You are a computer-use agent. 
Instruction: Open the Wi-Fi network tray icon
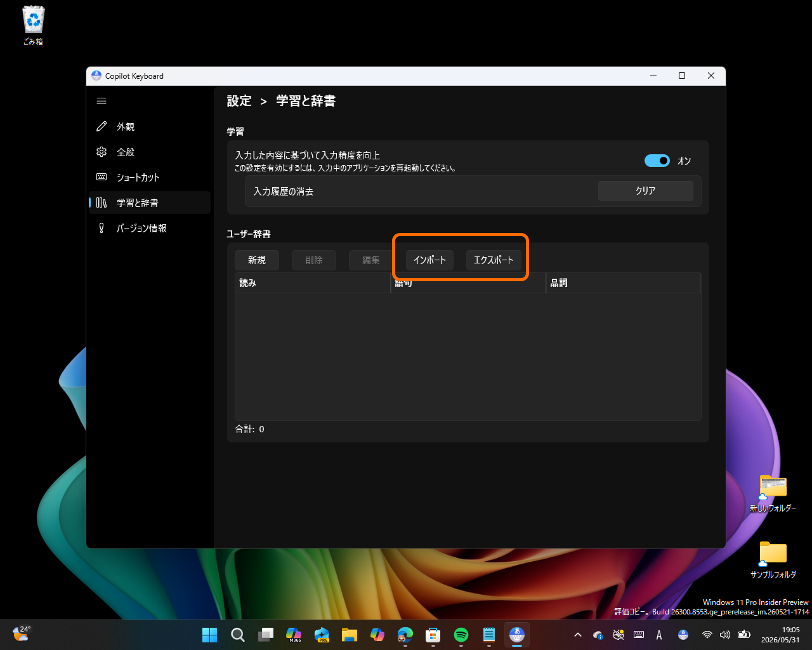(x=707, y=635)
